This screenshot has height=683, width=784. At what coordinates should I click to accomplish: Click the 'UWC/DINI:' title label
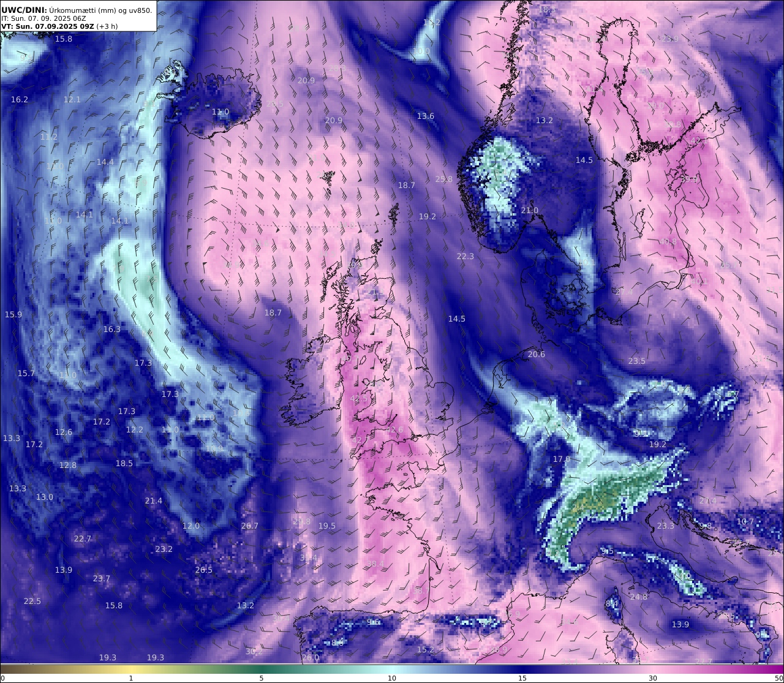24,10
